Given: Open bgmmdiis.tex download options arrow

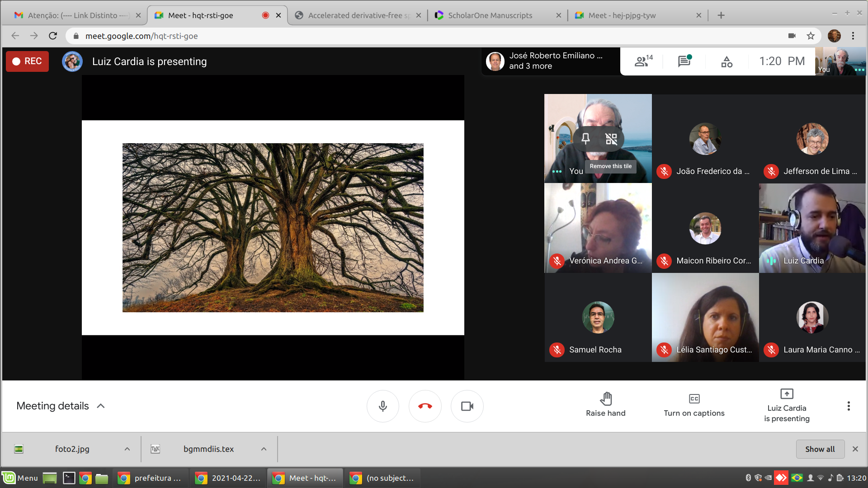Looking at the screenshot, I should pos(264,449).
